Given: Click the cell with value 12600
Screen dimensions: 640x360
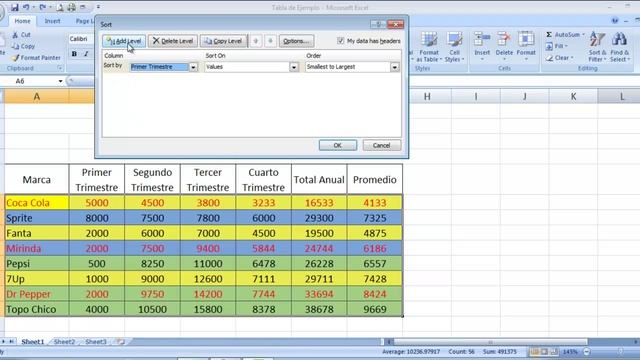Looking at the screenshot, I should point(208,279).
